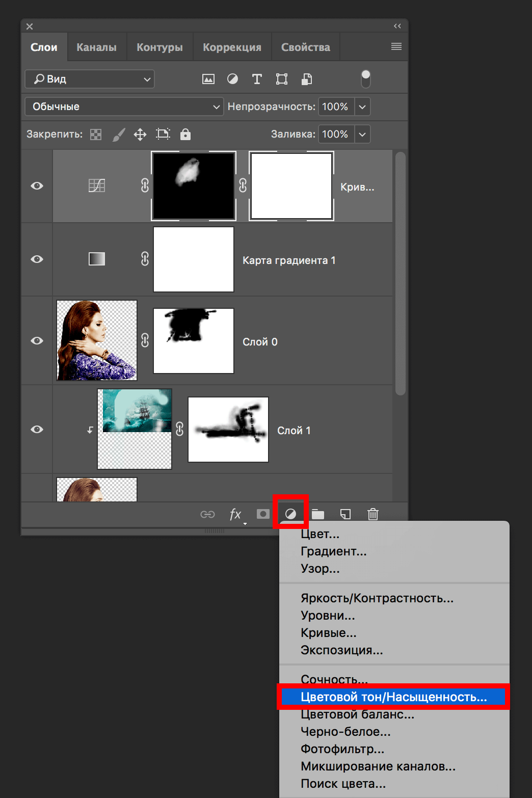Add a layer mask
This screenshot has height=798, width=532.
pos(263,514)
